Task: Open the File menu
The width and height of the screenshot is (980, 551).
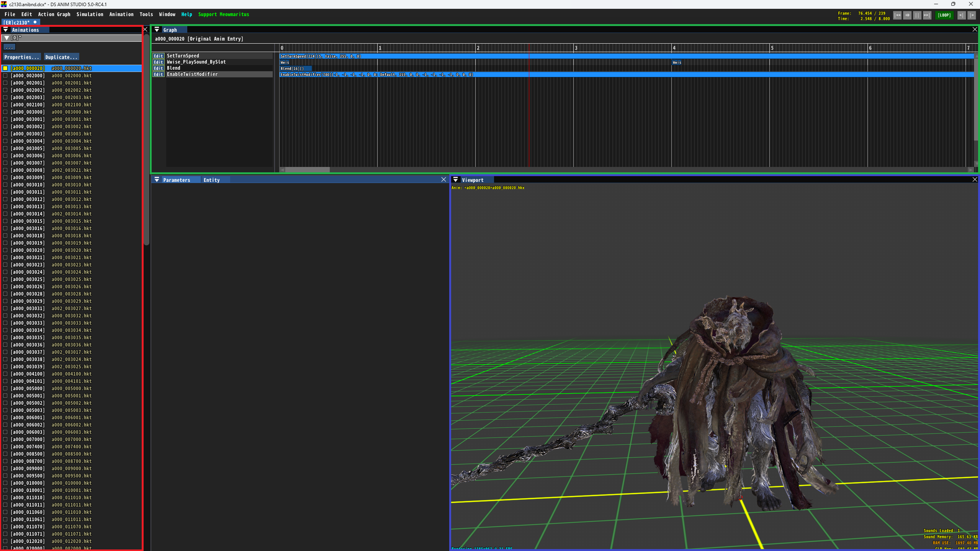Action: pyautogui.click(x=10, y=14)
